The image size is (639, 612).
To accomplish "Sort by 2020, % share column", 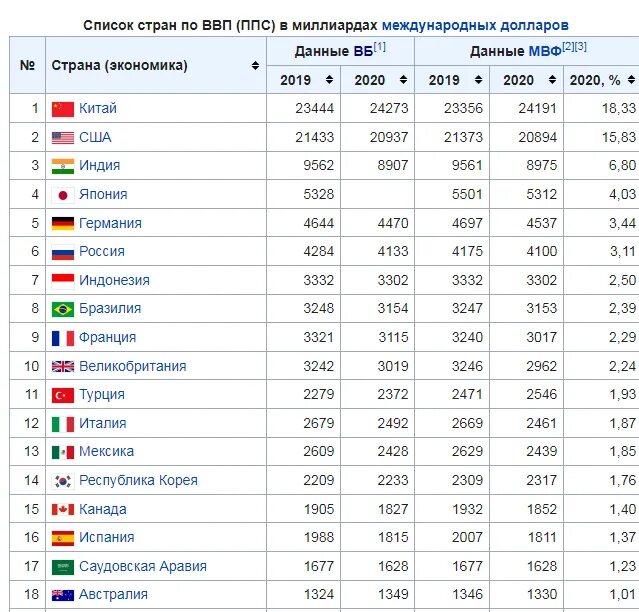I will point(631,80).
